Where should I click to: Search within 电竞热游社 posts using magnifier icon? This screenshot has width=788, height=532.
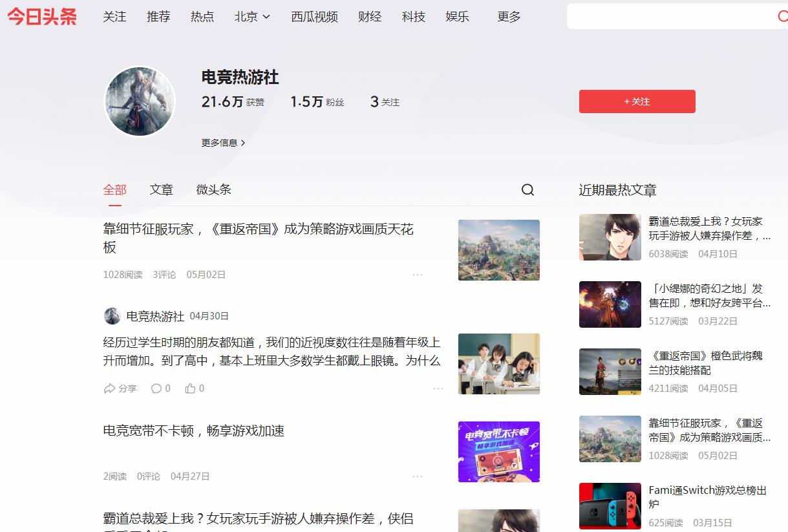point(527,189)
